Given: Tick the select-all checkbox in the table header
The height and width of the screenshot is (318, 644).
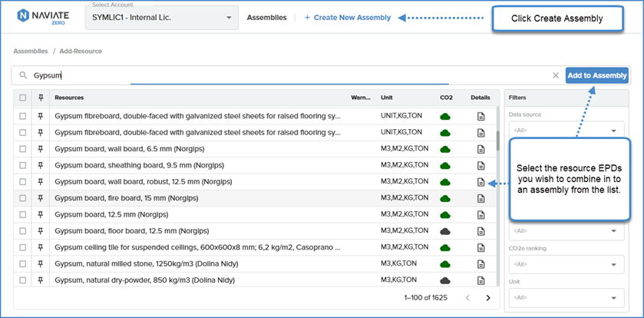Looking at the screenshot, I should (x=22, y=98).
